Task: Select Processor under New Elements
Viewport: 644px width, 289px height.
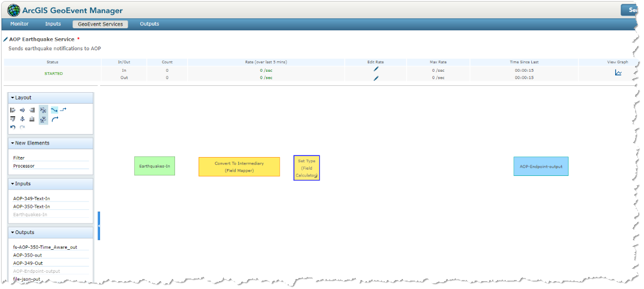Action: [x=51, y=166]
